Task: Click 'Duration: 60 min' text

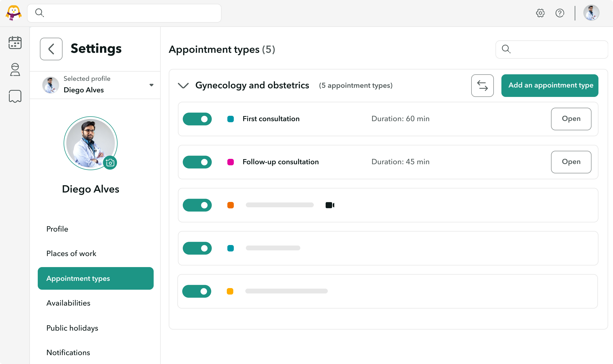Action: (401, 119)
